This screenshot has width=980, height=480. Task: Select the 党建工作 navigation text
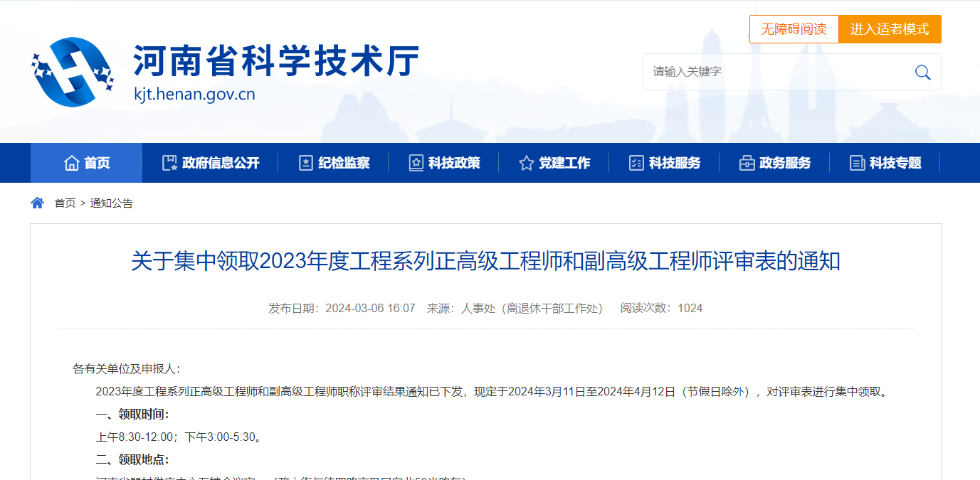[x=564, y=163]
